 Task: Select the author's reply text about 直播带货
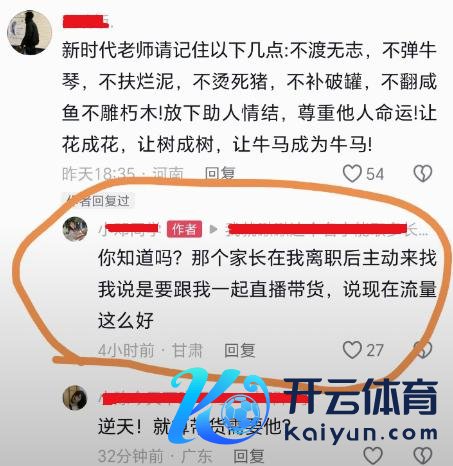click(x=267, y=289)
